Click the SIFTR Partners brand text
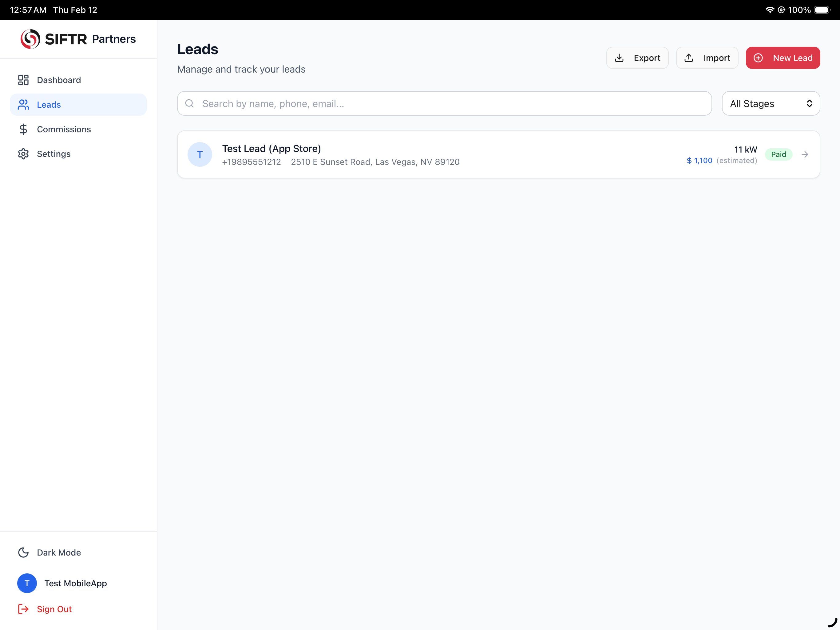The width and height of the screenshot is (840, 630). [90, 39]
